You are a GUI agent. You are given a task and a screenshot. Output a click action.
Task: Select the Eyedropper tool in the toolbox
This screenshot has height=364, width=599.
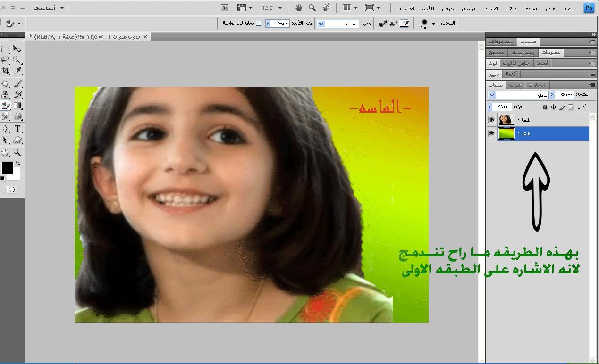click(17, 71)
